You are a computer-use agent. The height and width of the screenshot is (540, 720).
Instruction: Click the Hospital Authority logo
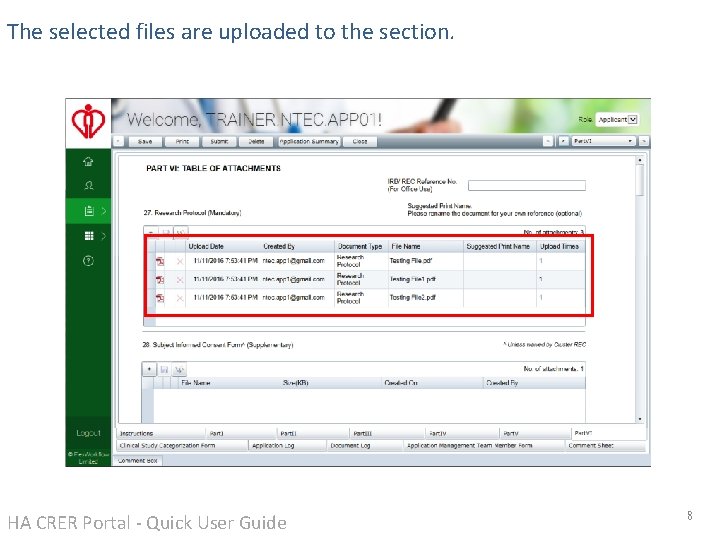pos(88,121)
